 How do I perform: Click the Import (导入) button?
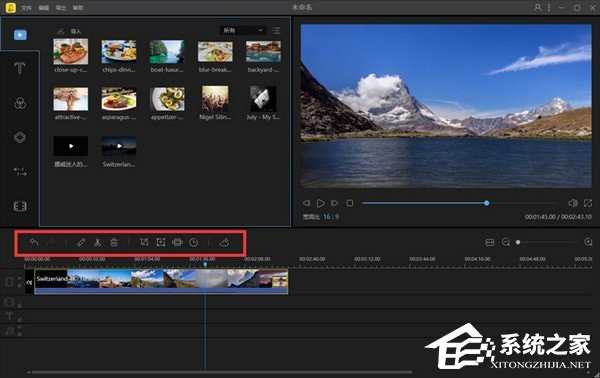[x=69, y=31]
